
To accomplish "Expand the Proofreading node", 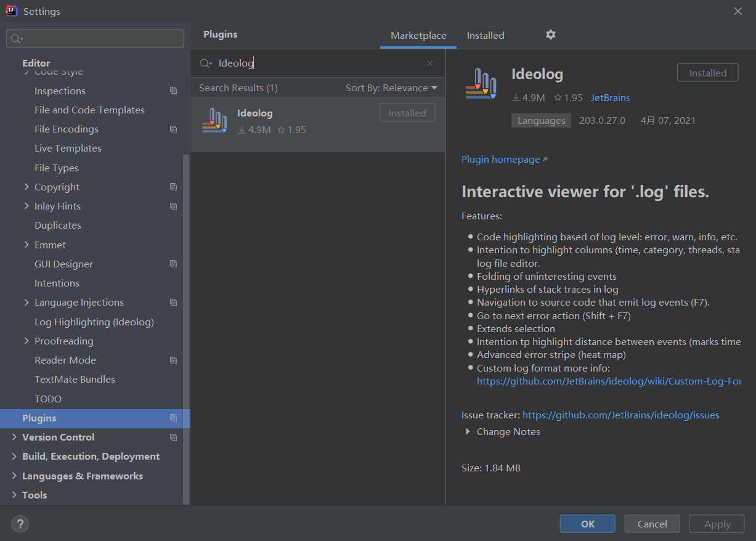I will click(26, 341).
